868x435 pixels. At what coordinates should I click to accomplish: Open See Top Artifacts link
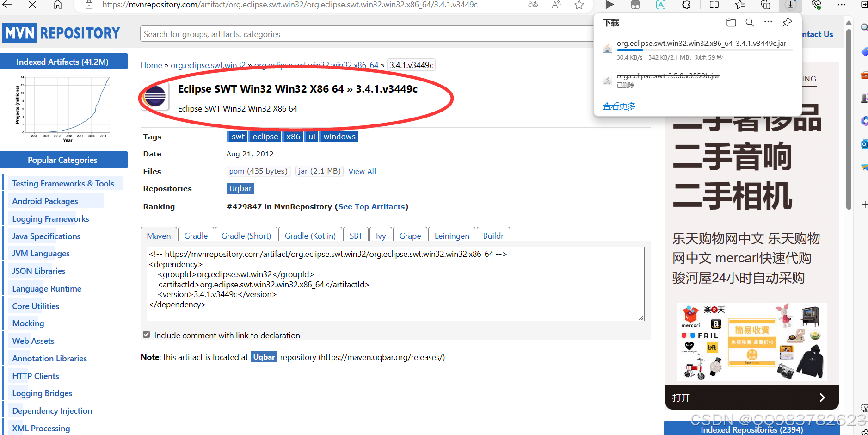(371, 207)
